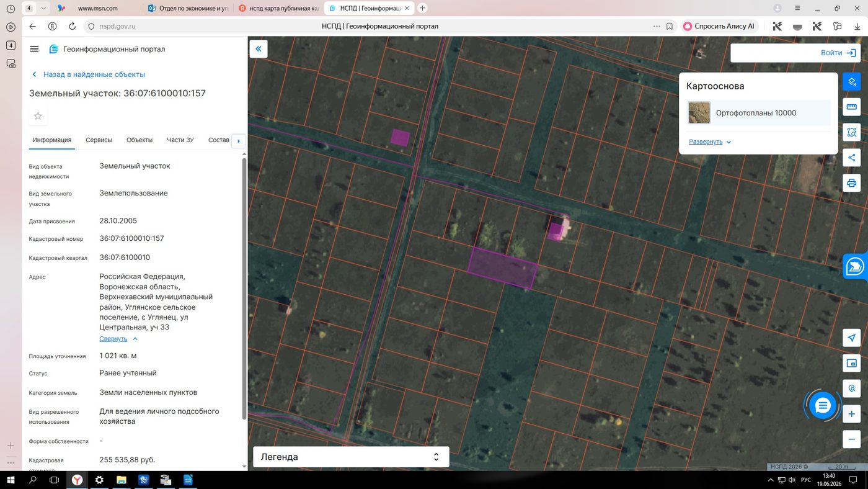Image resolution: width=868 pixels, height=489 pixels.
Task: Expand the Картооснова list via Развернуть
Action: click(710, 141)
